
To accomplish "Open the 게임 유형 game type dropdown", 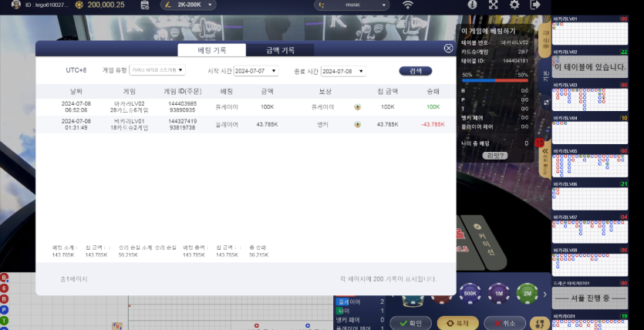I will point(157,70).
